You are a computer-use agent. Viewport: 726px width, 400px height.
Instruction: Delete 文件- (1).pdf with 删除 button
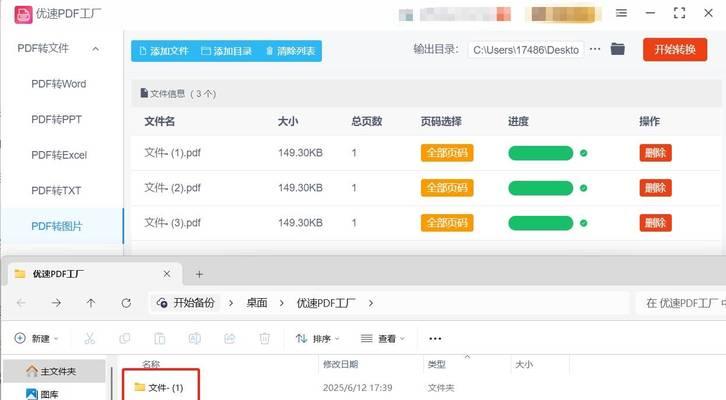click(x=655, y=153)
